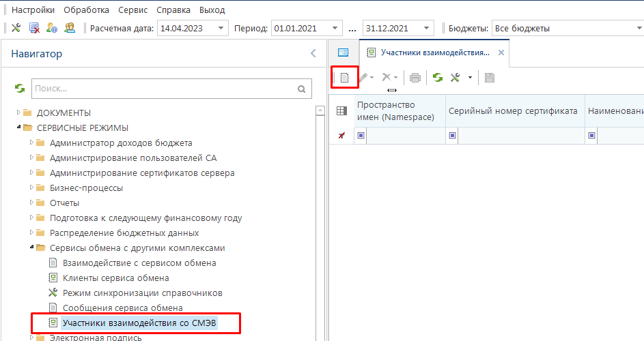Viewport: 644px width, 341px height.
Task: Sort by Серийный номер сертификата column header
Action: [515, 110]
